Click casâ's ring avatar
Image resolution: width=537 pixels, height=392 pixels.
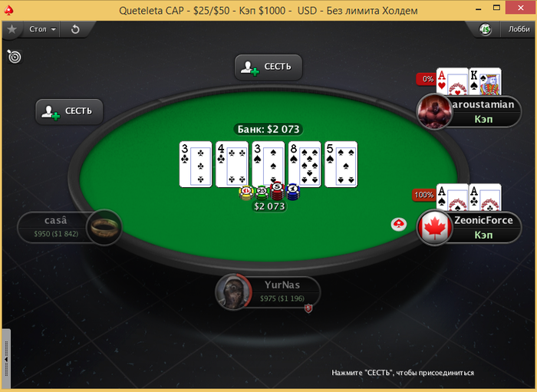[104, 227]
